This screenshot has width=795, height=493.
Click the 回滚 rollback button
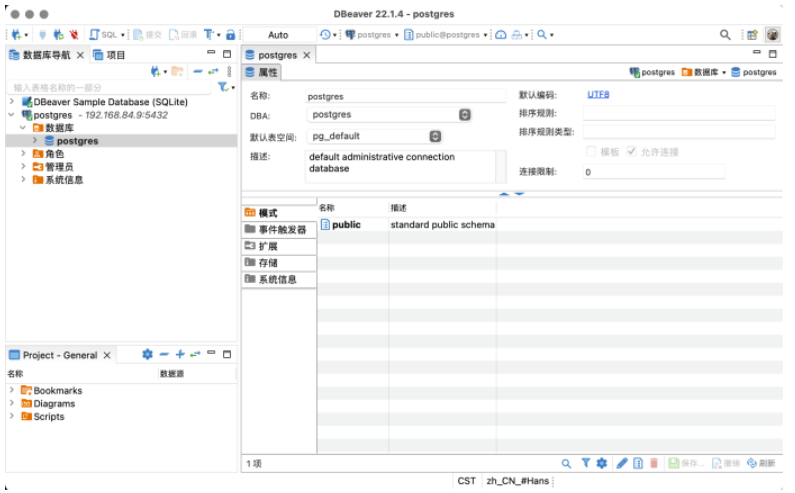(x=183, y=34)
